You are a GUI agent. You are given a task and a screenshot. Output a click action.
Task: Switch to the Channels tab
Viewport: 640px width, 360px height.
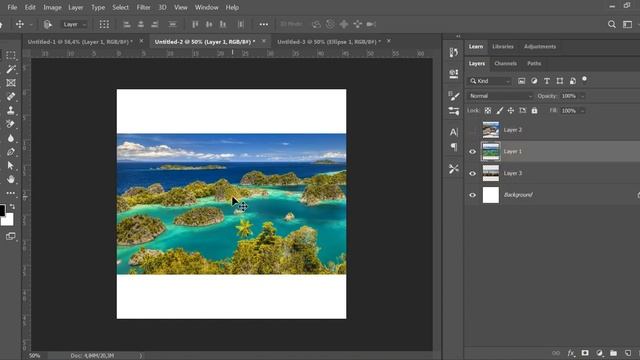[x=505, y=64]
